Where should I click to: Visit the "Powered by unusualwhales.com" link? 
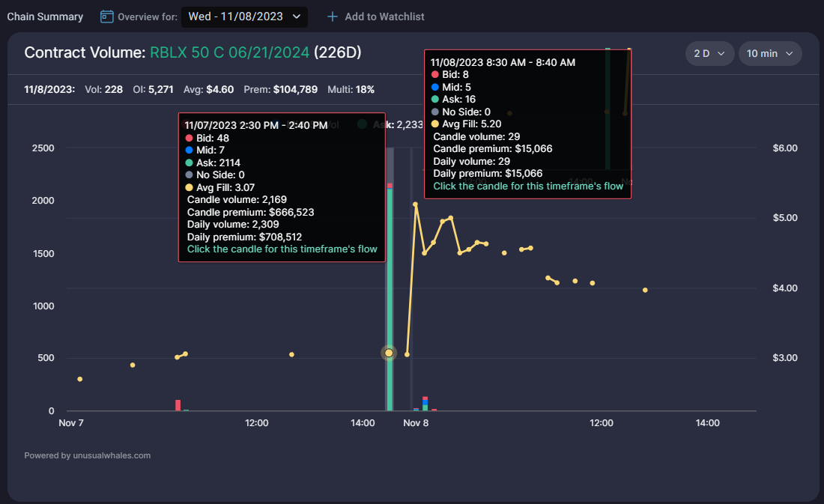tap(86, 455)
